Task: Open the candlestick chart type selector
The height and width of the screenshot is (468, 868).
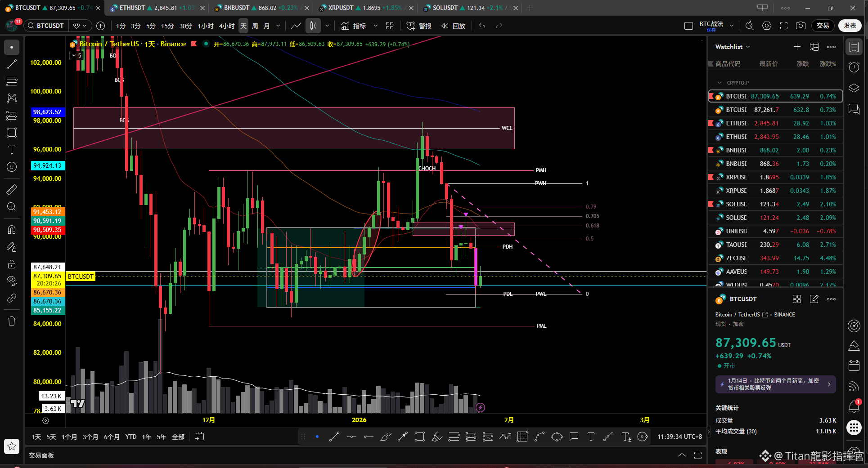Action: [x=313, y=26]
